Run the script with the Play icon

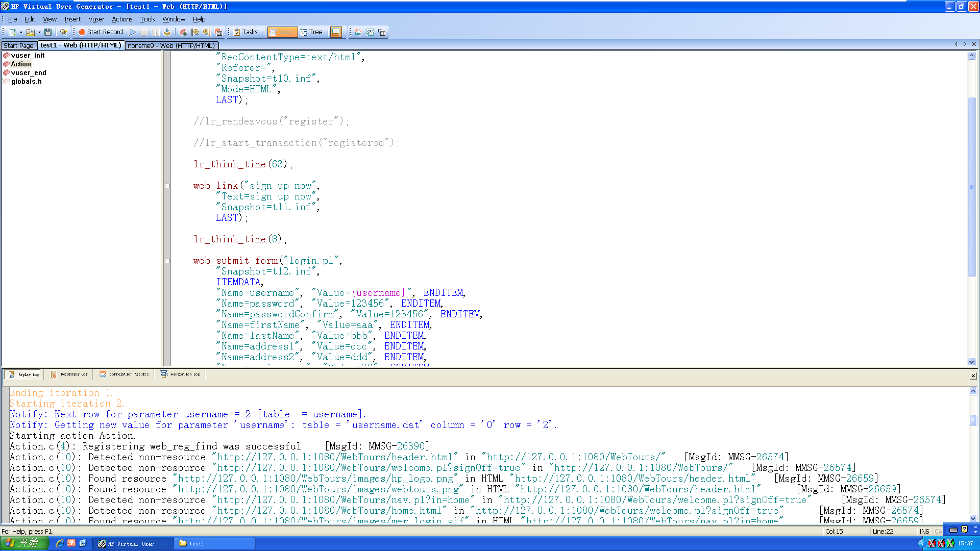(x=132, y=32)
